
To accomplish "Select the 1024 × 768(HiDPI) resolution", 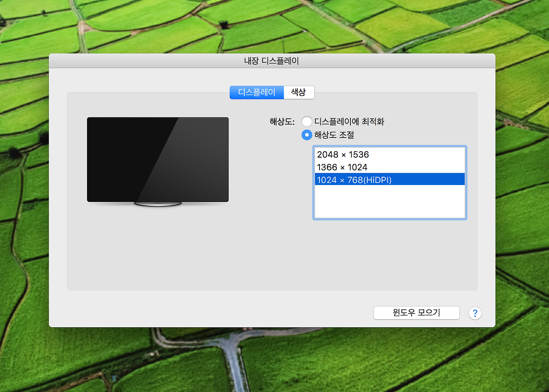I will tap(353, 180).
